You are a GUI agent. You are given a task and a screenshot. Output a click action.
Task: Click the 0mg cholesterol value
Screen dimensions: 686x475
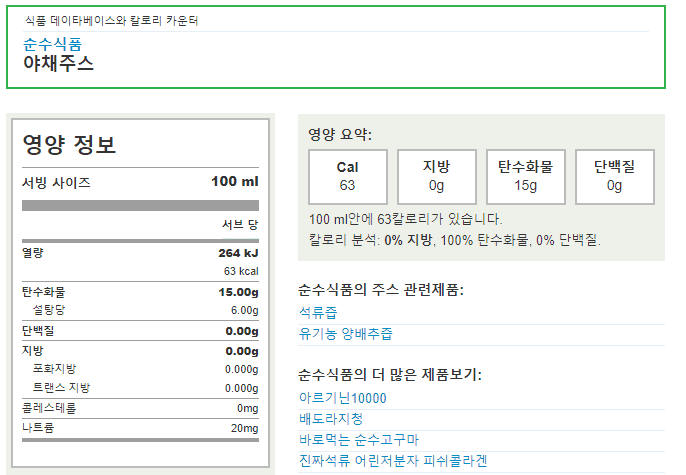pyautogui.click(x=248, y=409)
